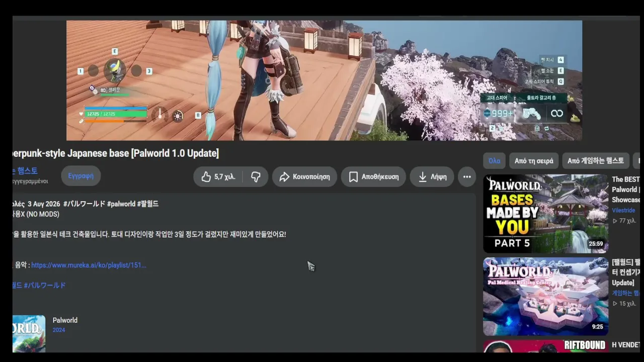This screenshot has width=644, height=362.
Task: Select the Από τη σειρά chip
Action: click(534, 161)
